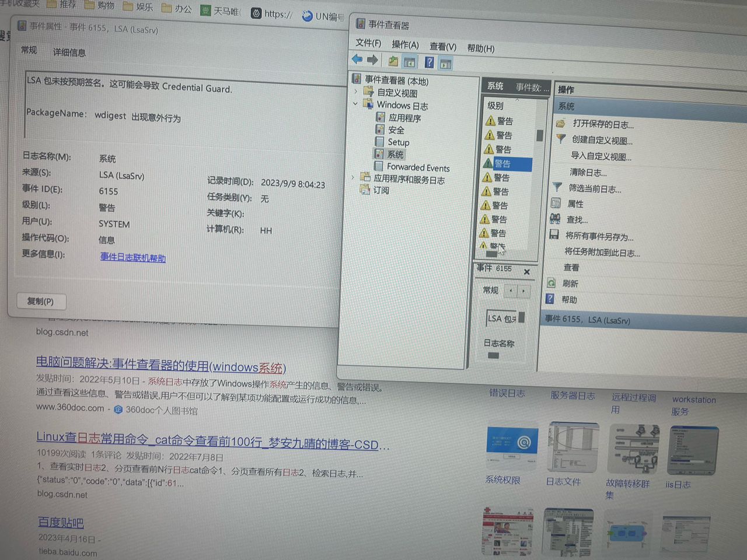Click the 复制(P) button
Viewport: 747px width, 560px height.
coord(41,301)
